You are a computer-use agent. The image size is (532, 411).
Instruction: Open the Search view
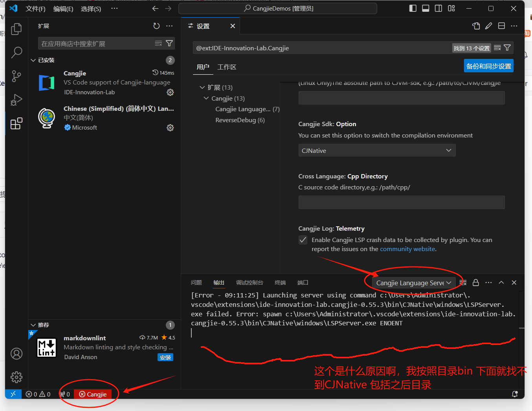coord(16,52)
